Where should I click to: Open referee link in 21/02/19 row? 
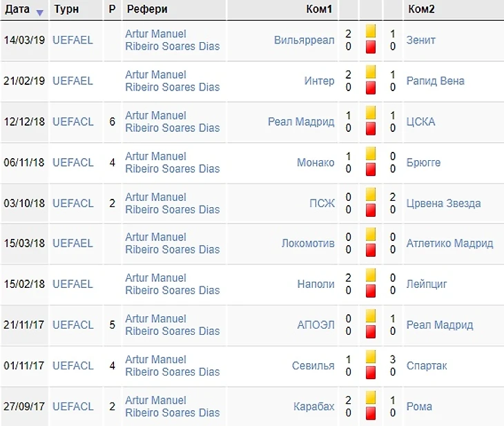coord(172,81)
